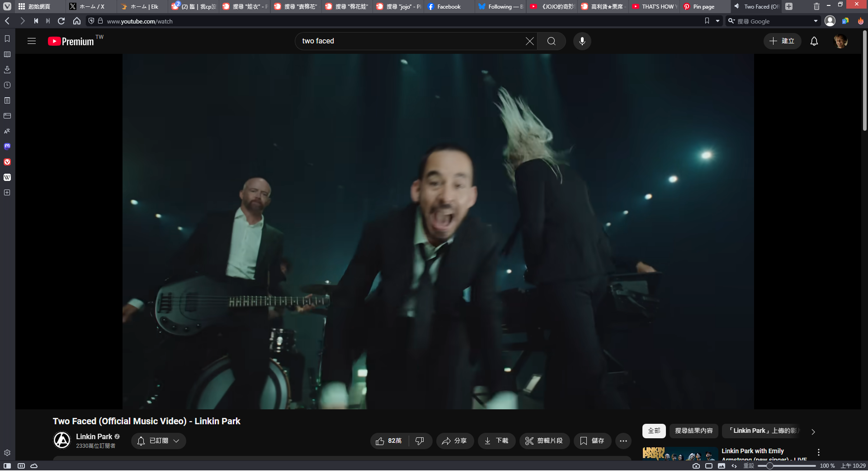Image resolution: width=868 pixels, height=474 pixels.
Task: Click the rewind history button
Action: point(36,21)
